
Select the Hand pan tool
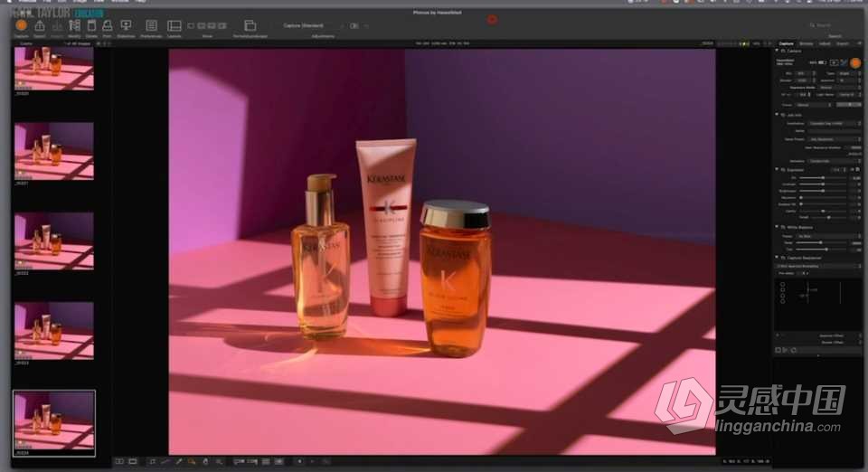205,461
